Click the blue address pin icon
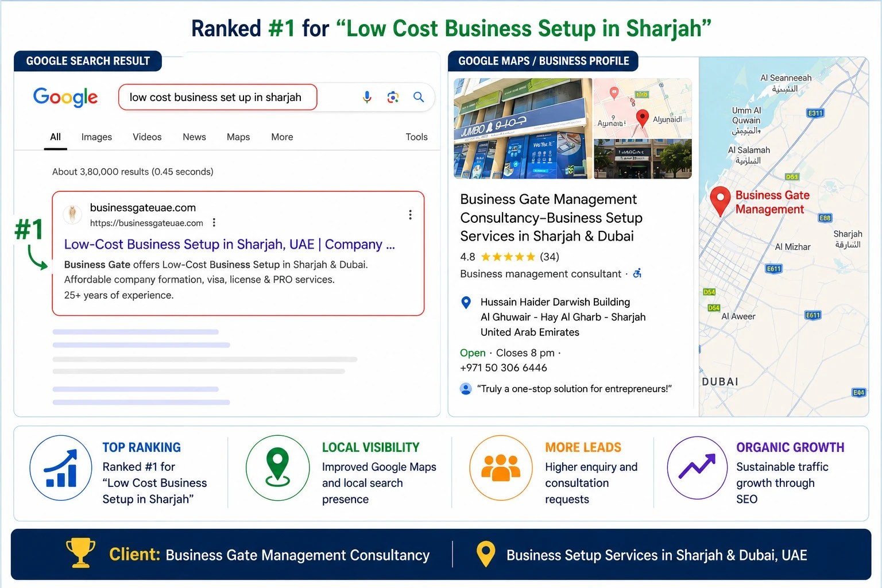882x588 pixels. pos(466,302)
